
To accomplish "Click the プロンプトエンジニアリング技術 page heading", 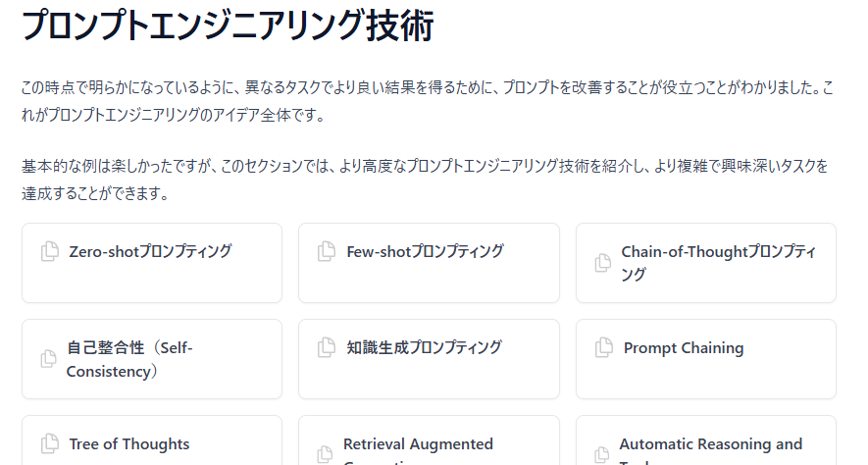I will 228,26.
